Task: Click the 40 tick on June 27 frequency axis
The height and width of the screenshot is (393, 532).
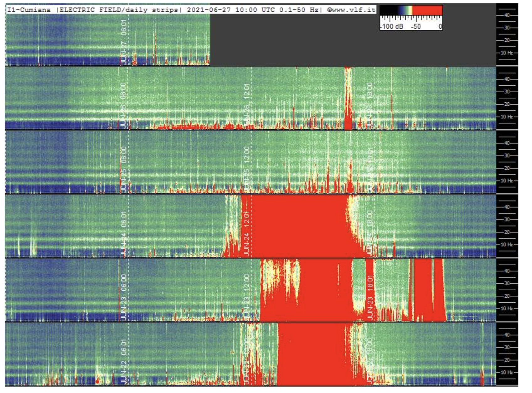Action: [x=507, y=15]
